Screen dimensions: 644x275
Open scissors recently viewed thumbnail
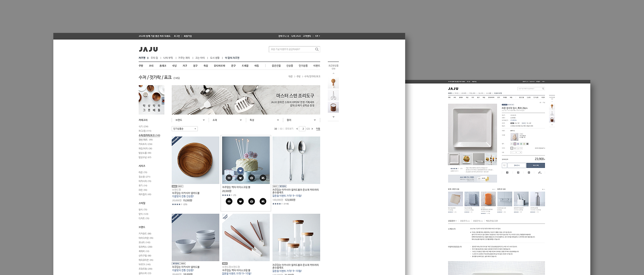[x=333, y=95]
